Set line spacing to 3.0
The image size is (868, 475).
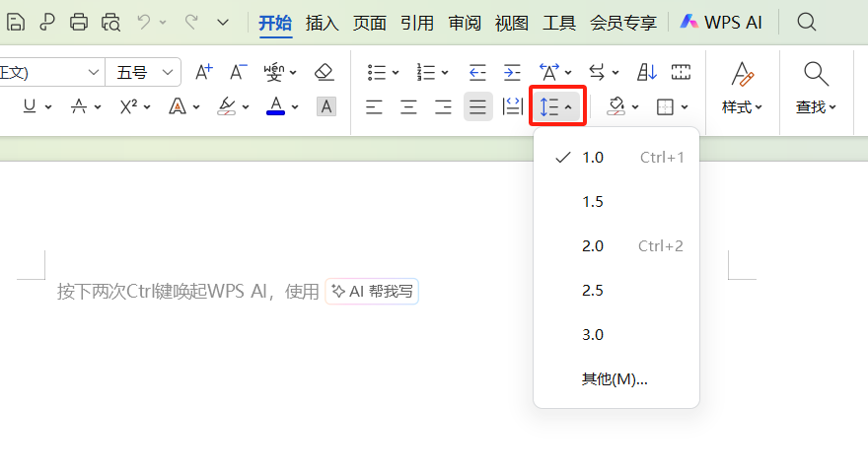click(616, 334)
